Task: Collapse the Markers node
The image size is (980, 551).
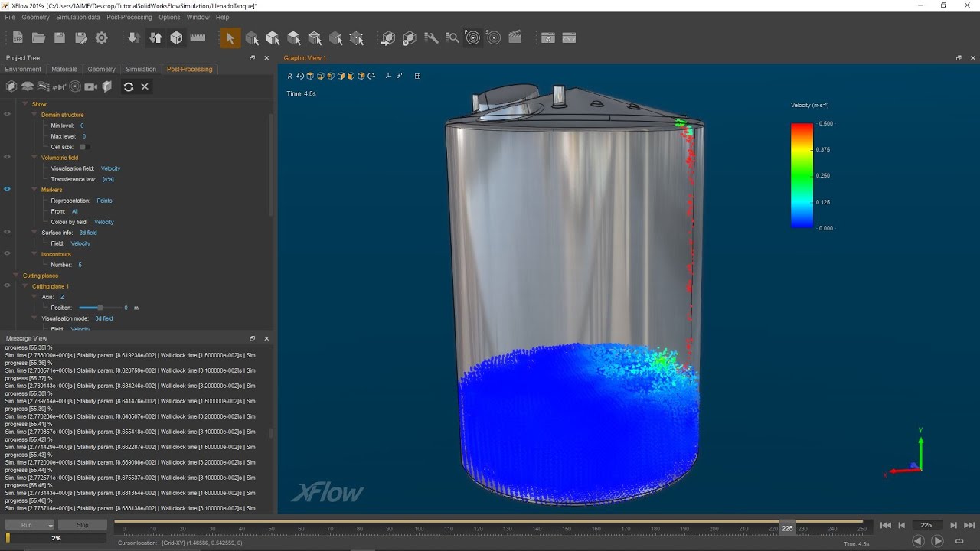Action: [x=34, y=190]
